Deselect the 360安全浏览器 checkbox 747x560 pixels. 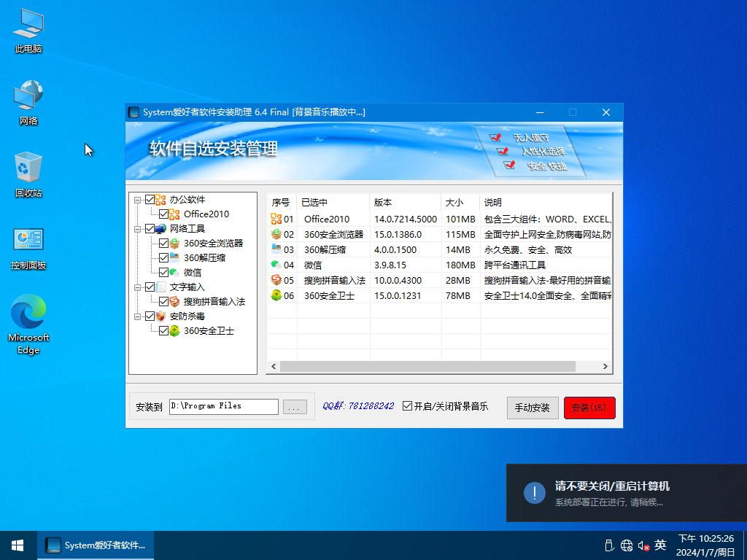[163, 244]
